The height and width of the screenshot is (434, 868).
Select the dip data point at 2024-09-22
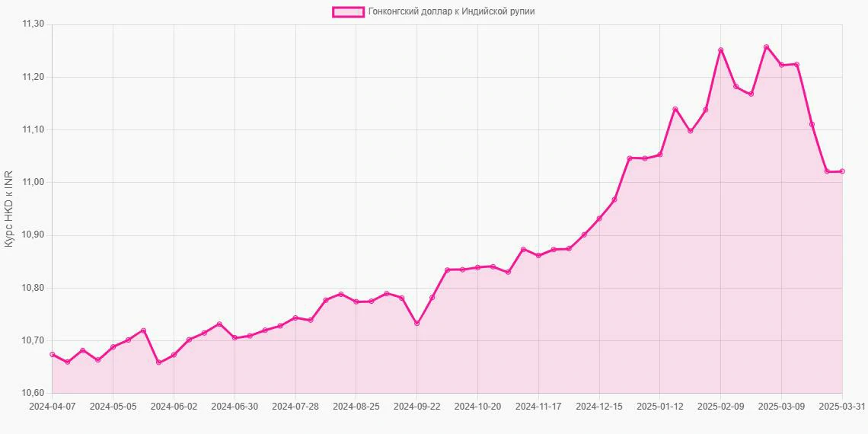[417, 324]
